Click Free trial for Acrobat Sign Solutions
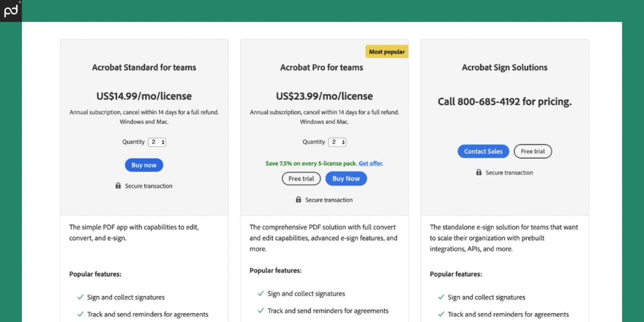The width and height of the screenshot is (644, 322). point(533,151)
